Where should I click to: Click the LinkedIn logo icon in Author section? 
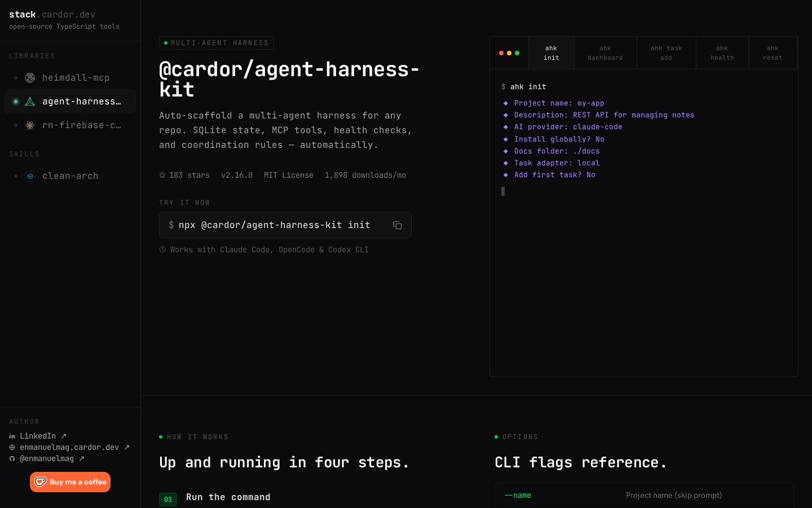[x=12, y=436]
